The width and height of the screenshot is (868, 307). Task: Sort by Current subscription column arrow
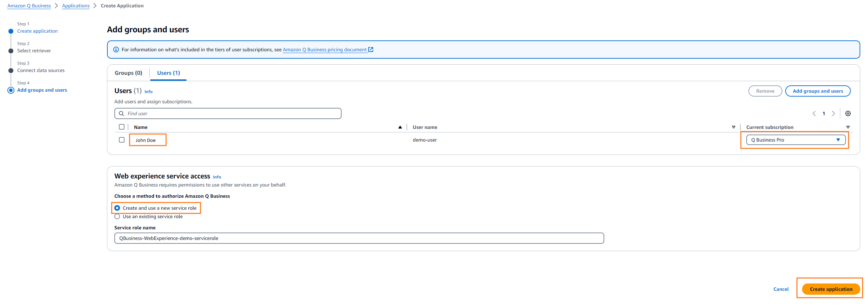pyautogui.click(x=848, y=127)
